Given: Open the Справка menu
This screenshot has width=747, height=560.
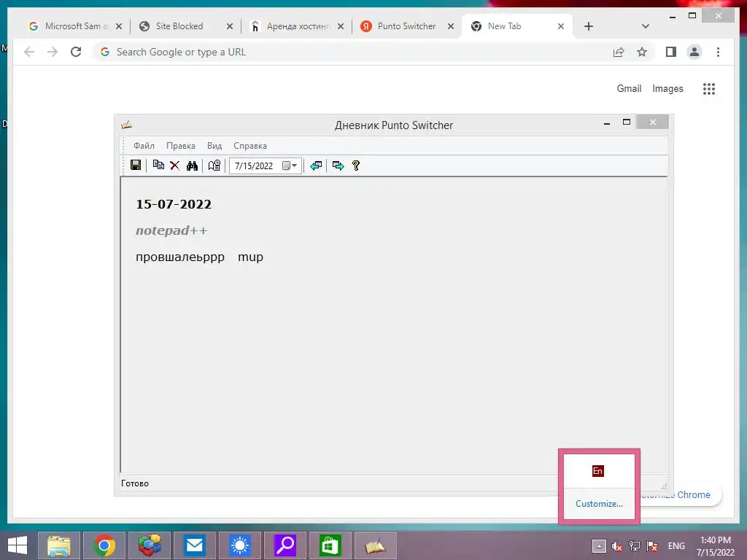Looking at the screenshot, I should click(250, 146).
